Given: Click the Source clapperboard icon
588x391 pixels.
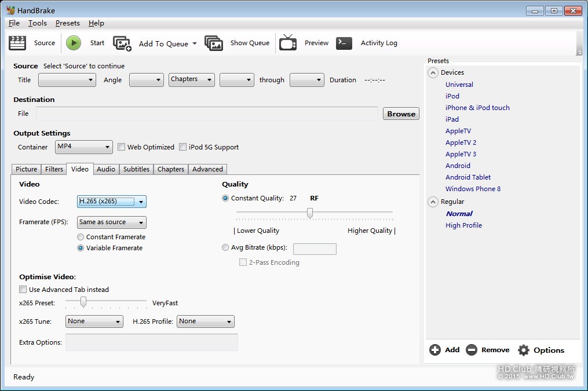Looking at the screenshot, I should click(x=17, y=43).
